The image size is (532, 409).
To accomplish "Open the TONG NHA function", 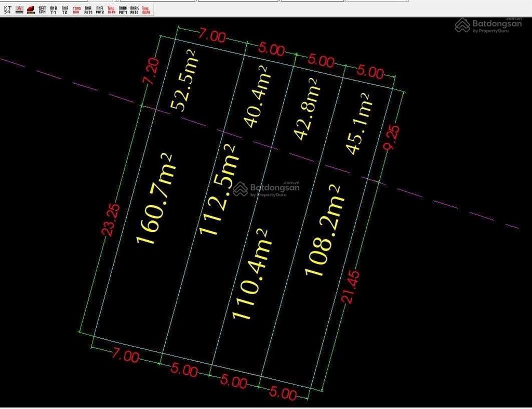I will (x=77, y=8).
